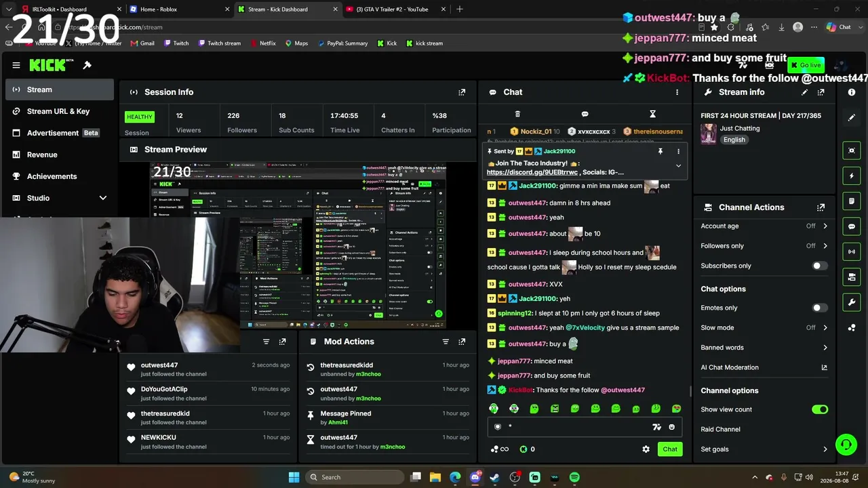Unpin the pinned chat message
This screenshot has width=868, height=488.
click(x=660, y=151)
